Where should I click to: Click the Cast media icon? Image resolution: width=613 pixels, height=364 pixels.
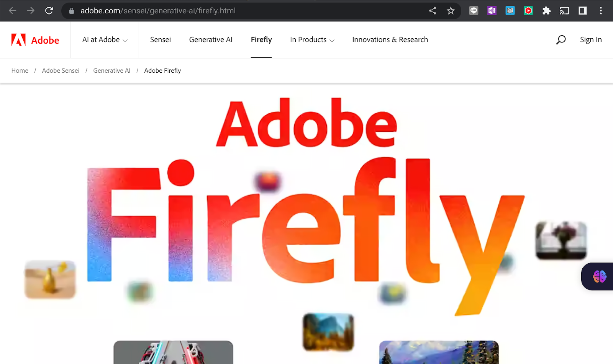[x=564, y=11]
